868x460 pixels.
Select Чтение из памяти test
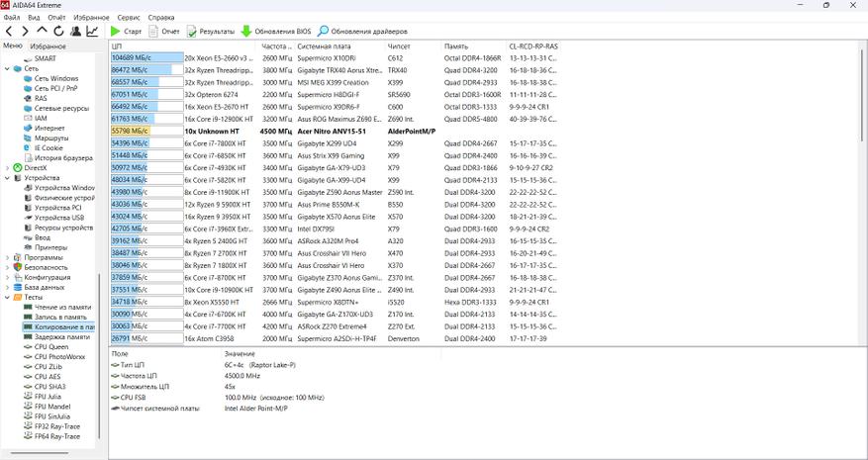coord(62,308)
